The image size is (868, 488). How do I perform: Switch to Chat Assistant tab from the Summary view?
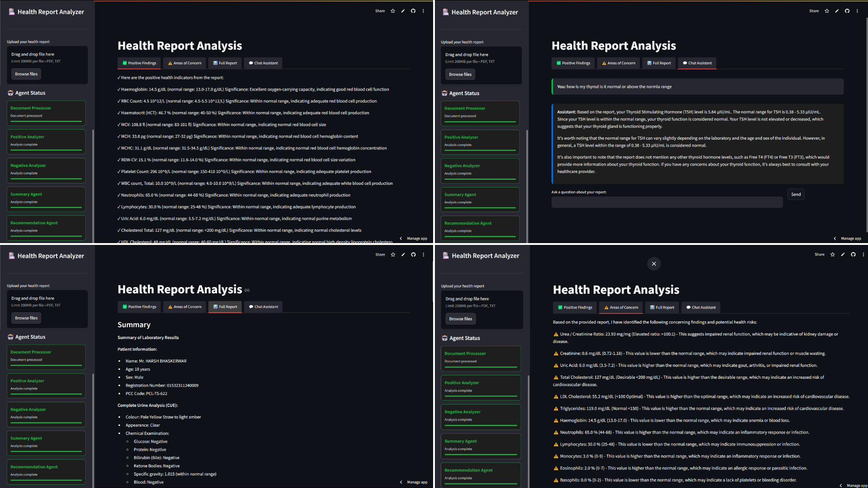(x=263, y=307)
